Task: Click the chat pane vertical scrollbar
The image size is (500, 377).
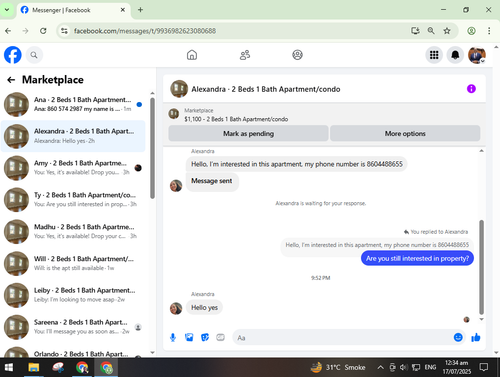Action: (481, 267)
